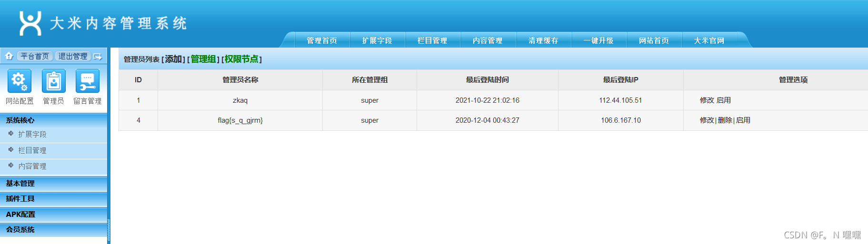Screen dimensions: 868x244
Task: Open the 网站首页 top tab
Action: click(654, 40)
